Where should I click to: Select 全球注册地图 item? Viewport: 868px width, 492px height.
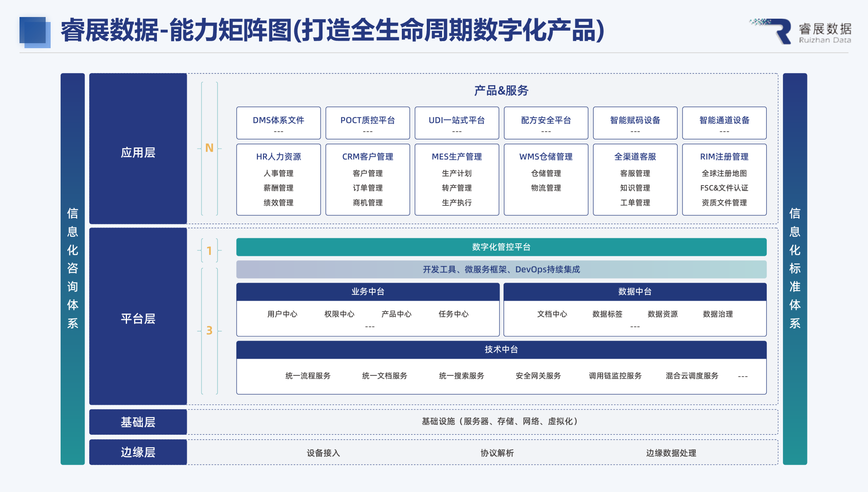[724, 173]
